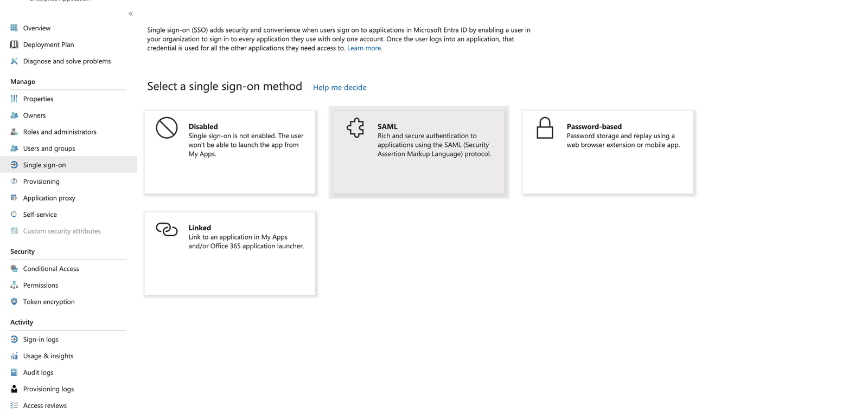Click the Application proxy icon

(14, 198)
